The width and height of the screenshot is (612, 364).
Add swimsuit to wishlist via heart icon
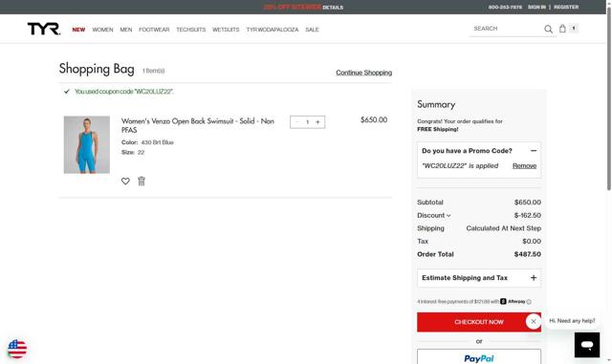point(125,181)
